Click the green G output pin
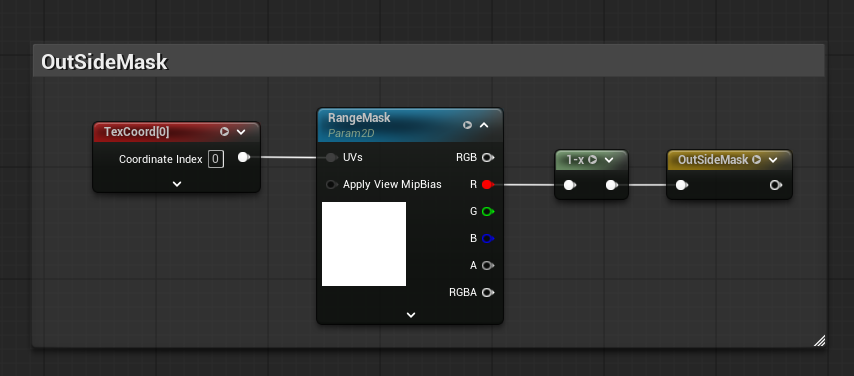 click(x=488, y=211)
